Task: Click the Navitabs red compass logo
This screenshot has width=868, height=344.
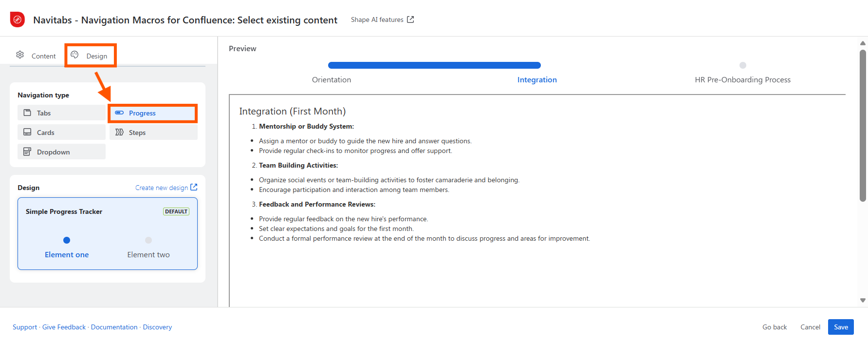Action: [x=18, y=19]
